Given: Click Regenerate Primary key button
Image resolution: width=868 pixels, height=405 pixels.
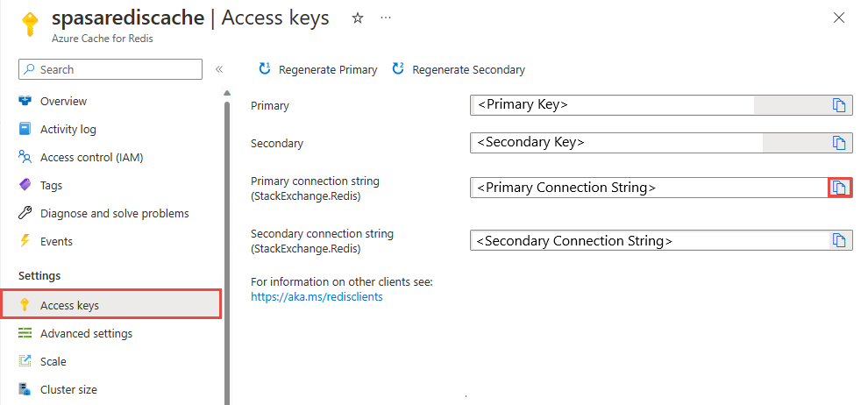Looking at the screenshot, I should pyautogui.click(x=318, y=69).
